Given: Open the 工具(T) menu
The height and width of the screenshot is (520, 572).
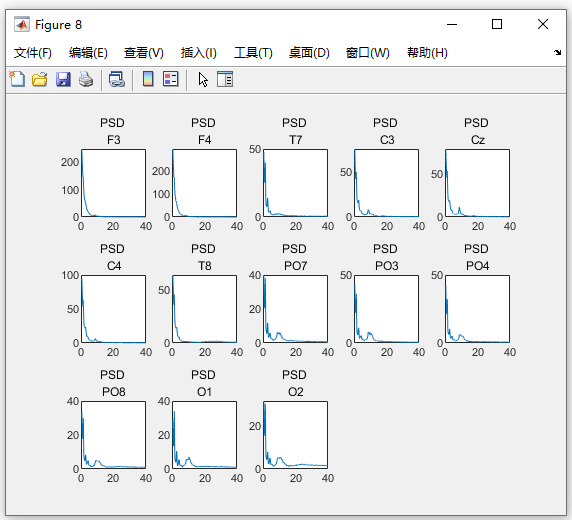Looking at the screenshot, I should [253, 53].
